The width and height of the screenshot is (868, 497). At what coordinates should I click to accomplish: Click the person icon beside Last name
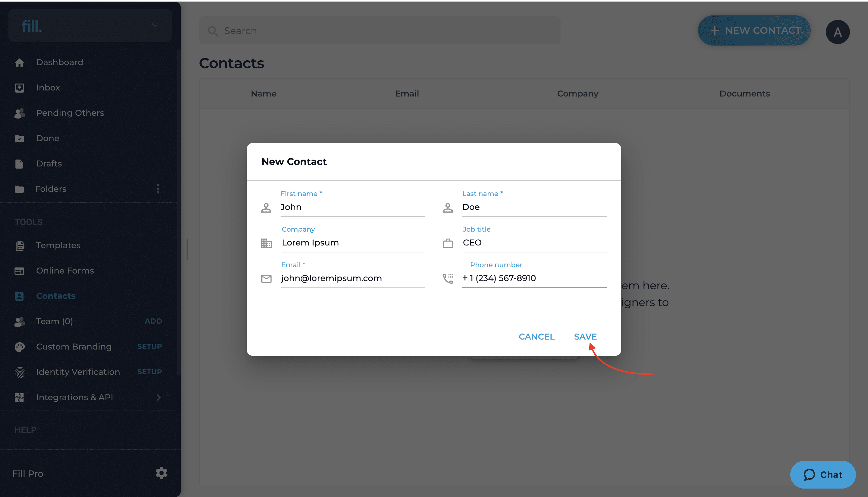coord(448,207)
